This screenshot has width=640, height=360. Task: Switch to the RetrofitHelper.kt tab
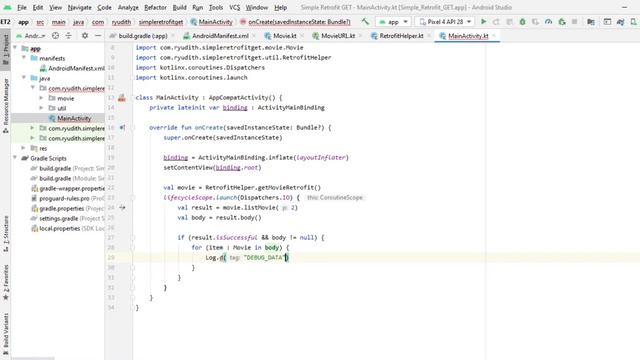[401, 36]
